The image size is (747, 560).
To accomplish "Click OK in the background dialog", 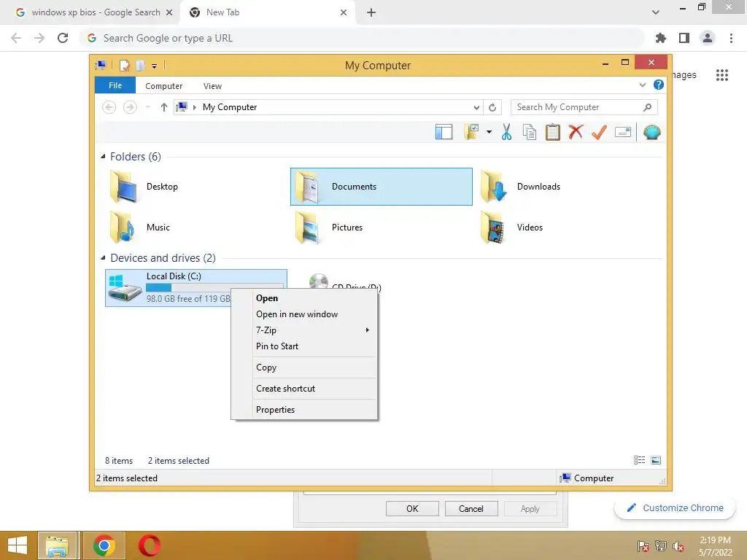I will pos(412,508).
